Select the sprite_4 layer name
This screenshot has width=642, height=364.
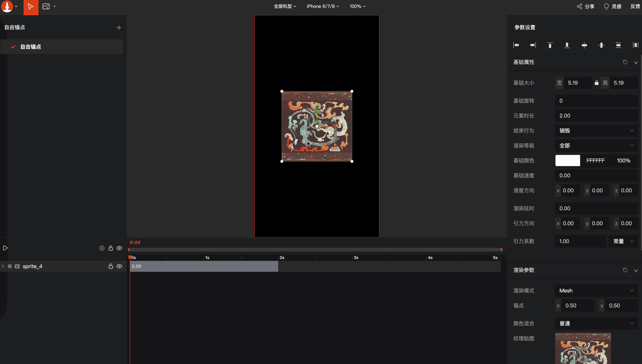click(33, 266)
